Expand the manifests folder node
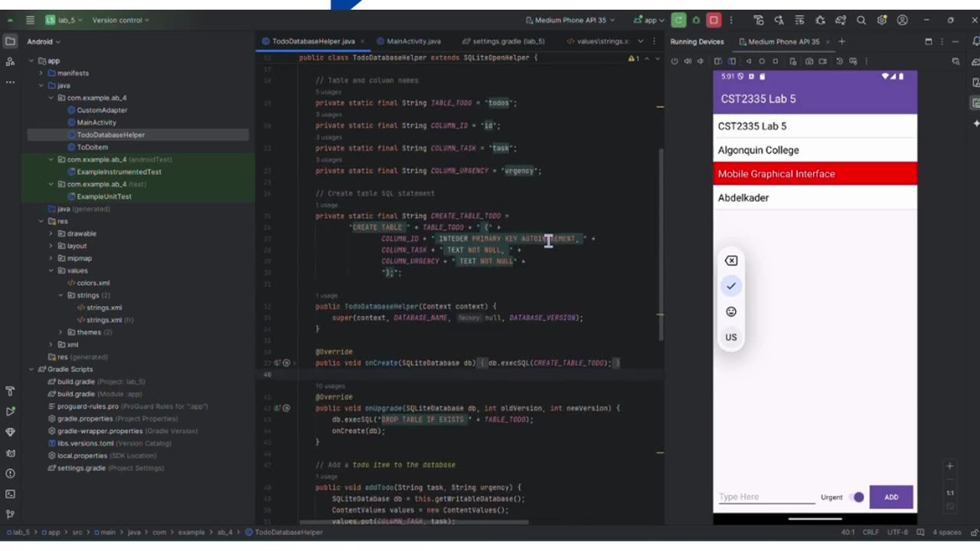Screen dimensions: 980x551 click(41, 73)
